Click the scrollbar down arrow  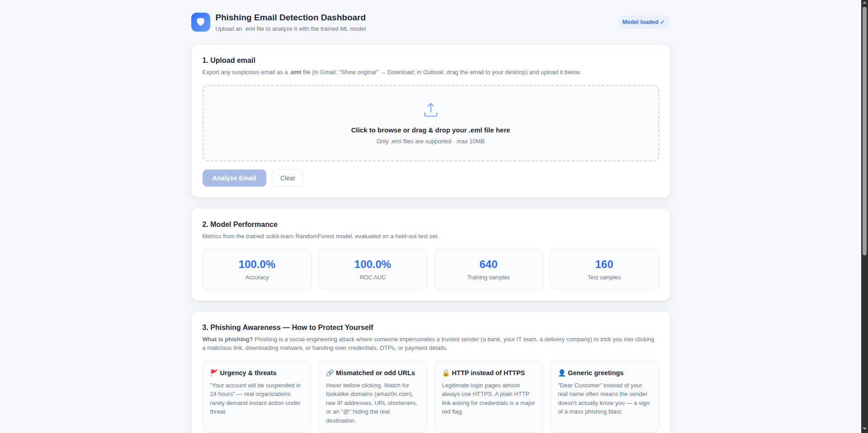click(864, 429)
